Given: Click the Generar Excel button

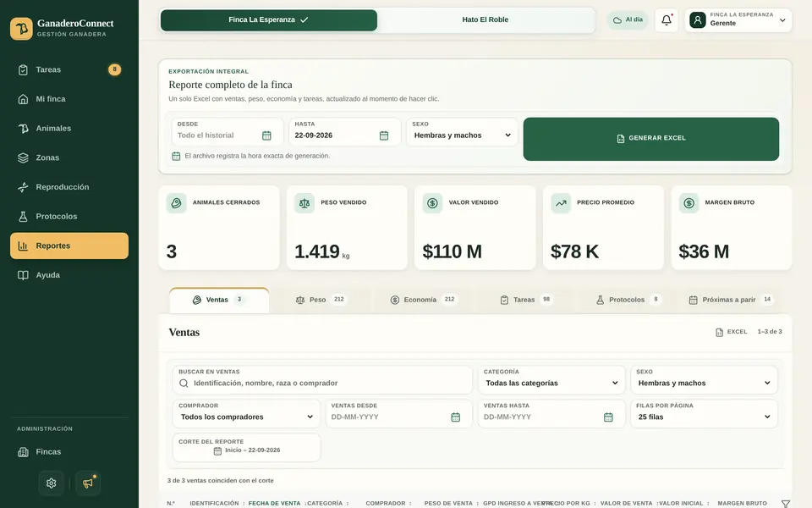Looking at the screenshot, I should [651, 139].
